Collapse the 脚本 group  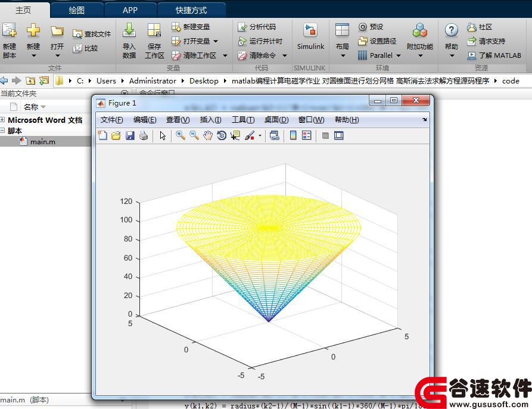coord(2,131)
